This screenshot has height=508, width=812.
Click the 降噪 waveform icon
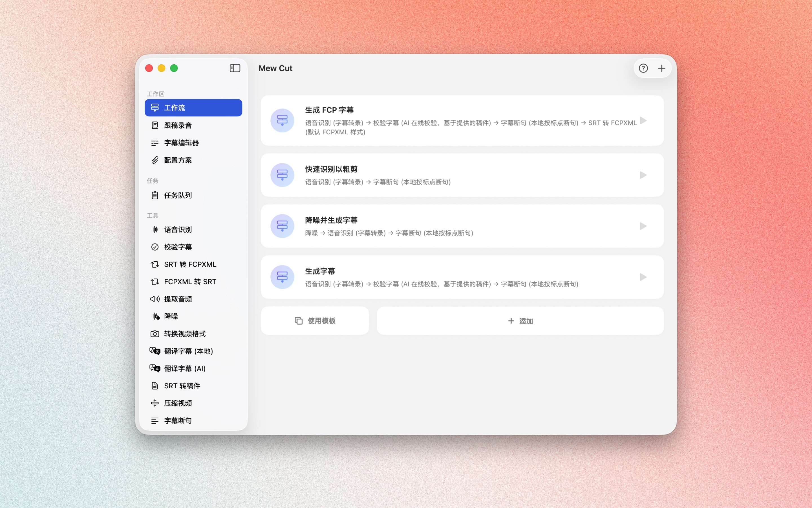[x=155, y=316]
